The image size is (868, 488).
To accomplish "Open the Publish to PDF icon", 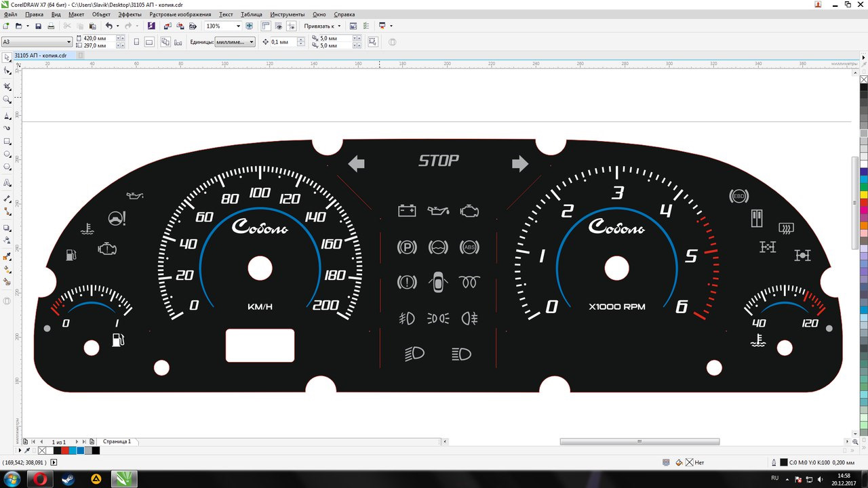I will (193, 26).
